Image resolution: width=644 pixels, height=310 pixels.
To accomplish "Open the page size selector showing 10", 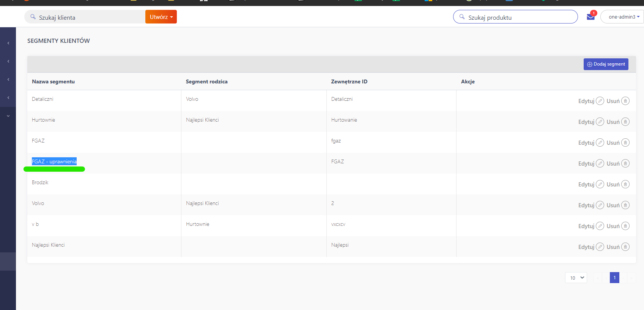I will (x=576, y=277).
